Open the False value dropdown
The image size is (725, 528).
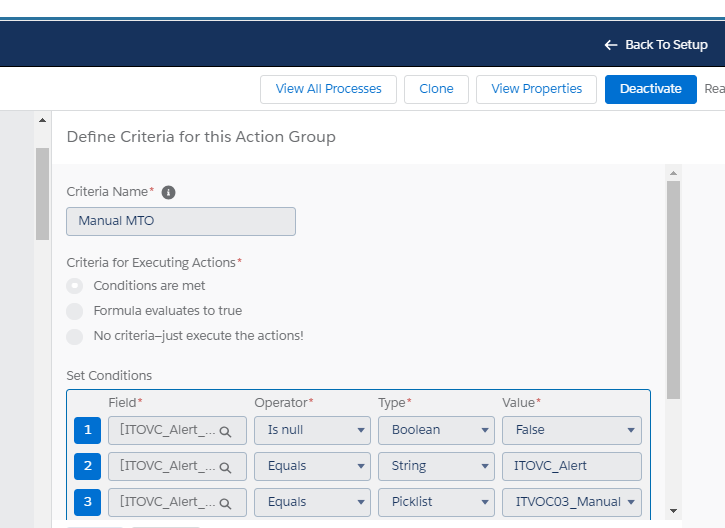click(x=571, y=431)
